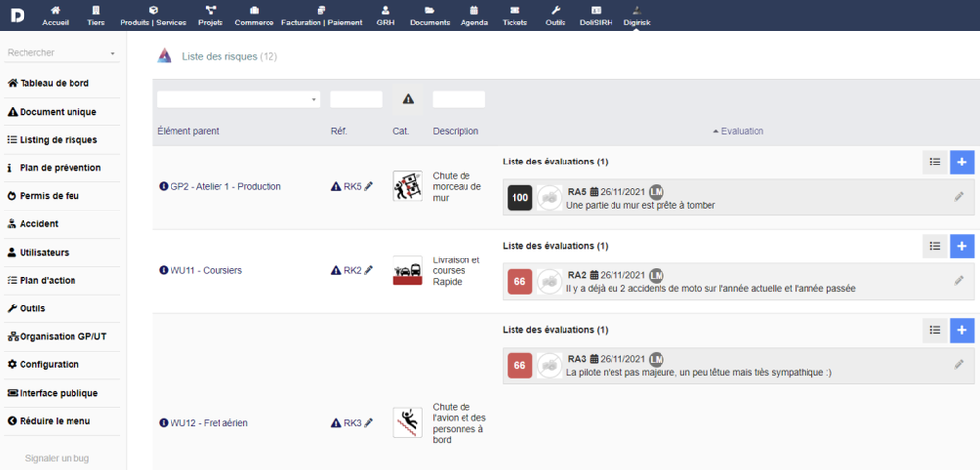Open Configuration in sidebar
The width and height of the screenshot is (980, 470).
click(x=43, y=364)
